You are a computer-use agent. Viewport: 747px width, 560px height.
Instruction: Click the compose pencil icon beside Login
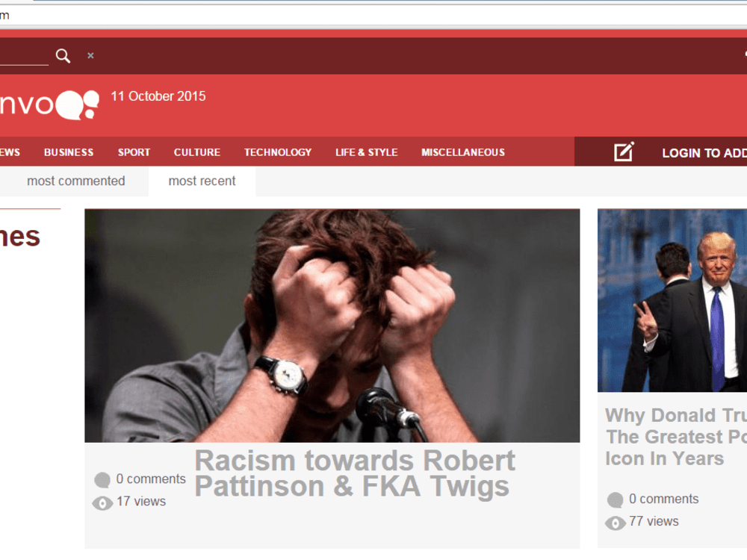click(x=624, y=152)
